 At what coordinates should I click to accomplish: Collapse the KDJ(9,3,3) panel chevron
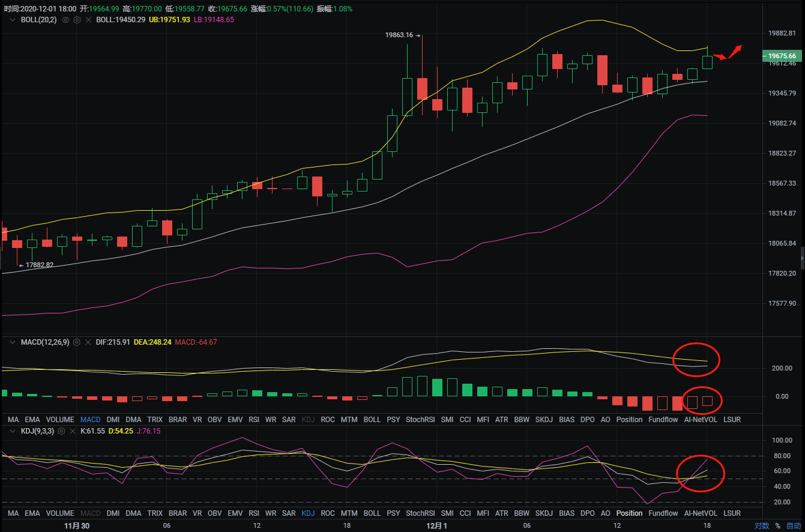[x=11, y=431]
